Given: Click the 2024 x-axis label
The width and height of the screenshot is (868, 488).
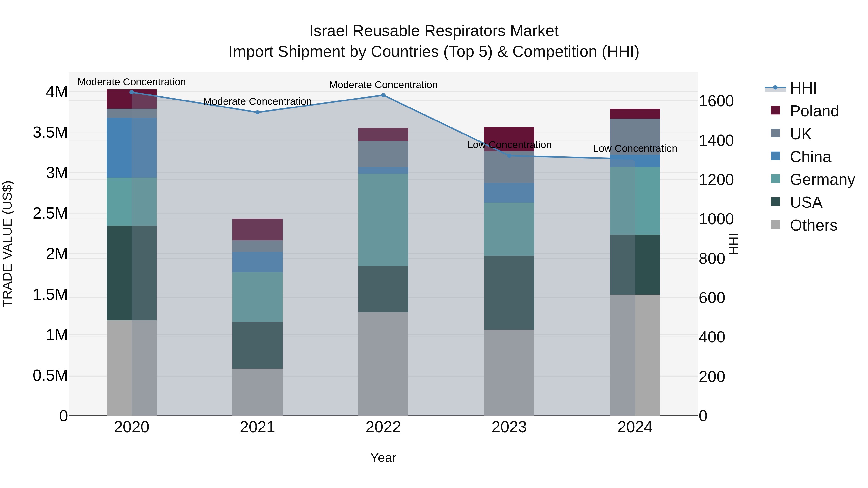Looking at the screenshot, I should click(635, 427).
